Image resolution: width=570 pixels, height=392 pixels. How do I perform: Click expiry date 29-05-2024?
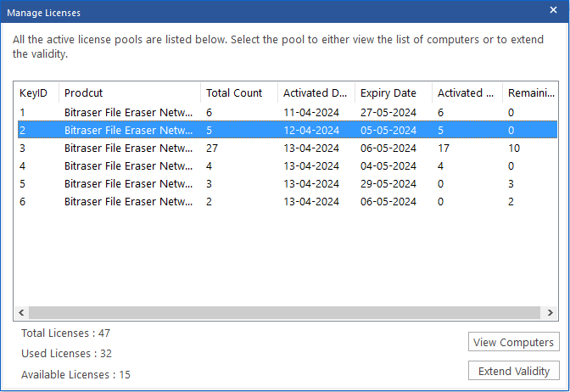coord(388,183)
